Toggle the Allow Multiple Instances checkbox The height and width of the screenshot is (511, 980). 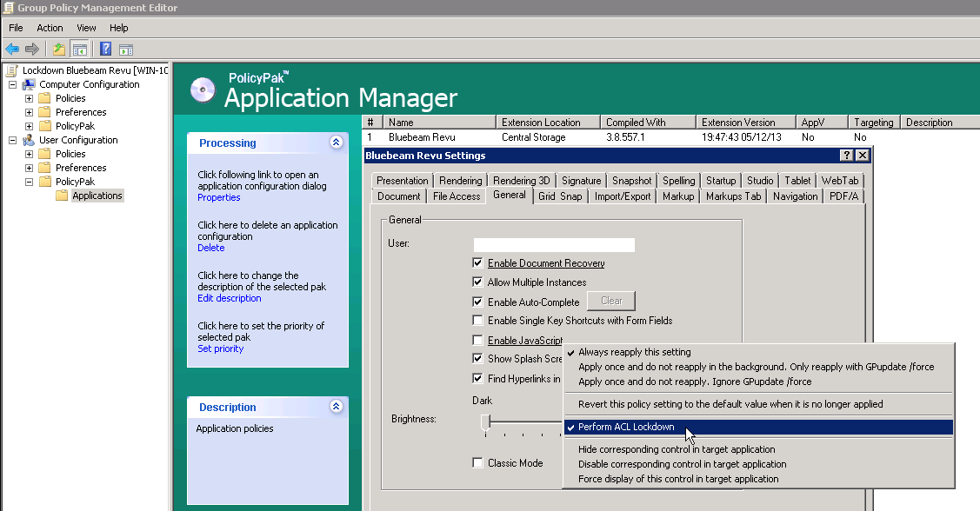(477, 282)
